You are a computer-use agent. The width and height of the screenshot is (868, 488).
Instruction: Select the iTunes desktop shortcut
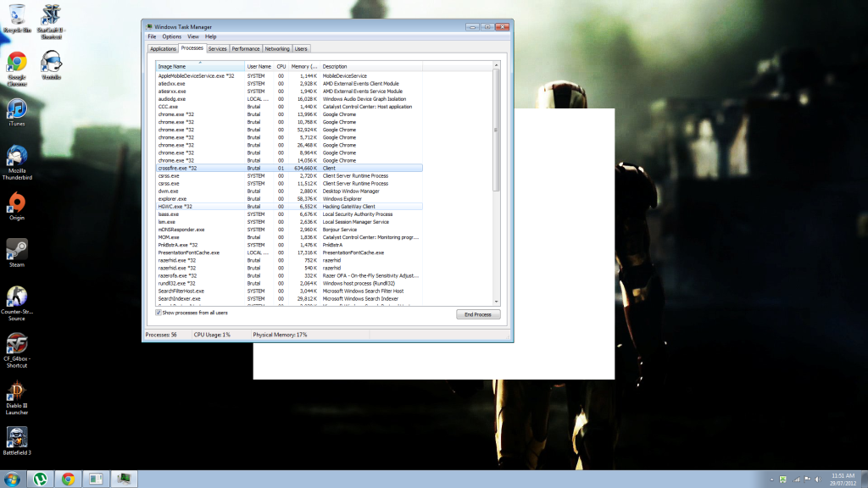[17, 110]
